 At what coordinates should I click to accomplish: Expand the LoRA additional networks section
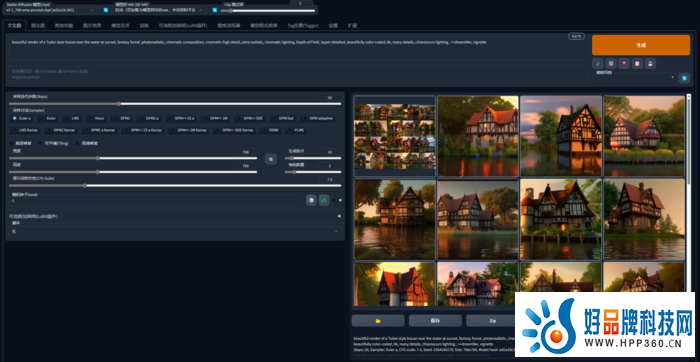[x=175, y=216]
